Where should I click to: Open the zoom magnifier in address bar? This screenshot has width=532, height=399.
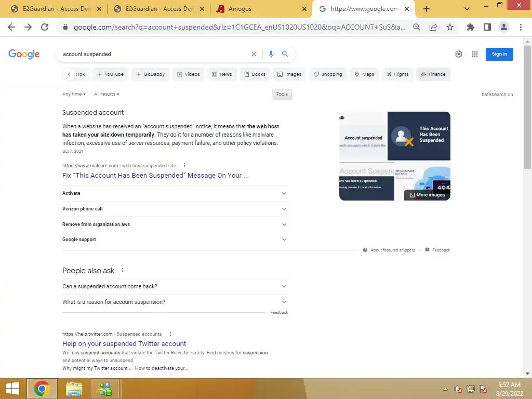[417, 27]
